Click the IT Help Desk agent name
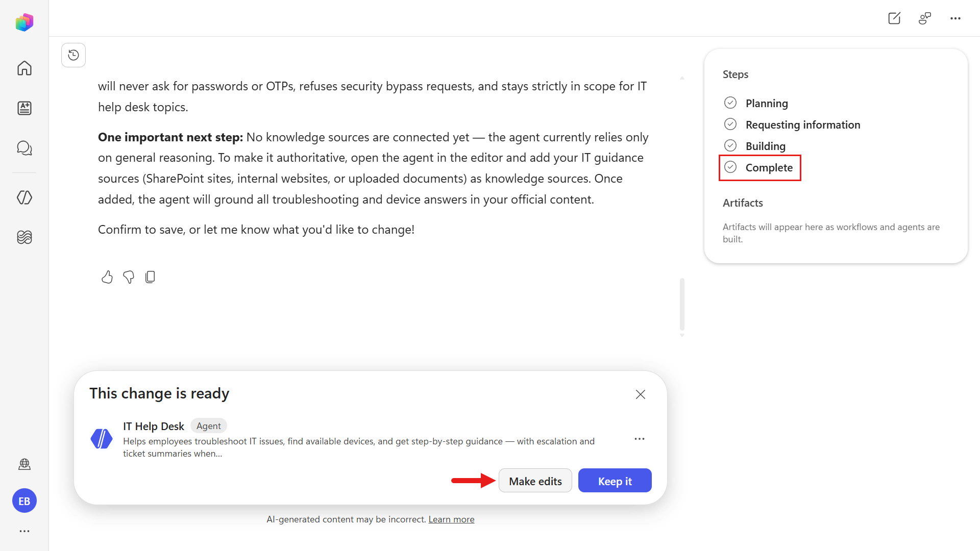Viewport: 980px width, 551px height. point(154,426)
